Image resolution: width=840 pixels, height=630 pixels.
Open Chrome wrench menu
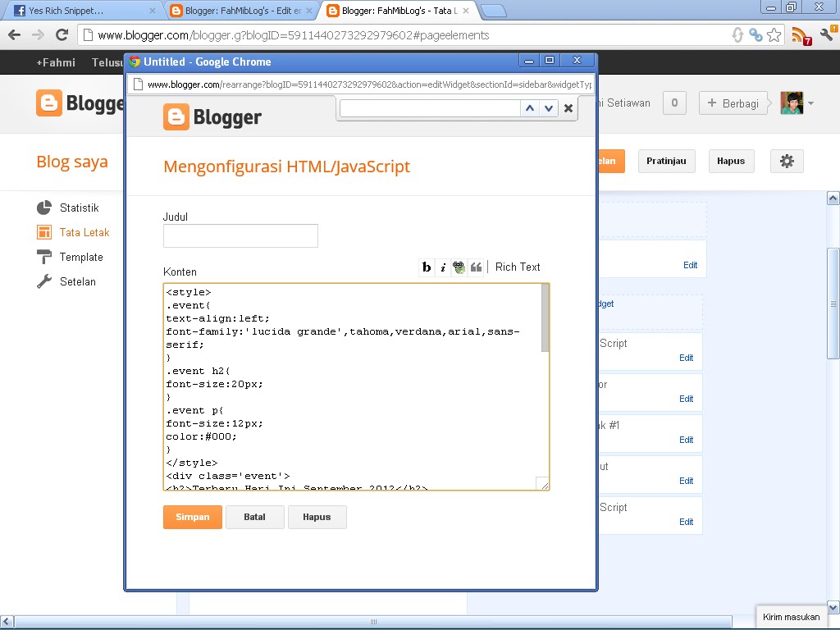click(829, 34)
